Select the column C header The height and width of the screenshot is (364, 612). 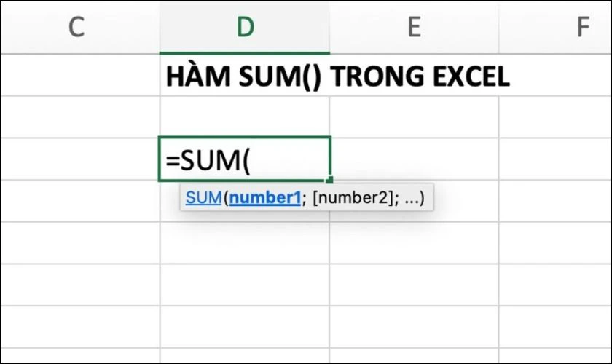[77, 27]
